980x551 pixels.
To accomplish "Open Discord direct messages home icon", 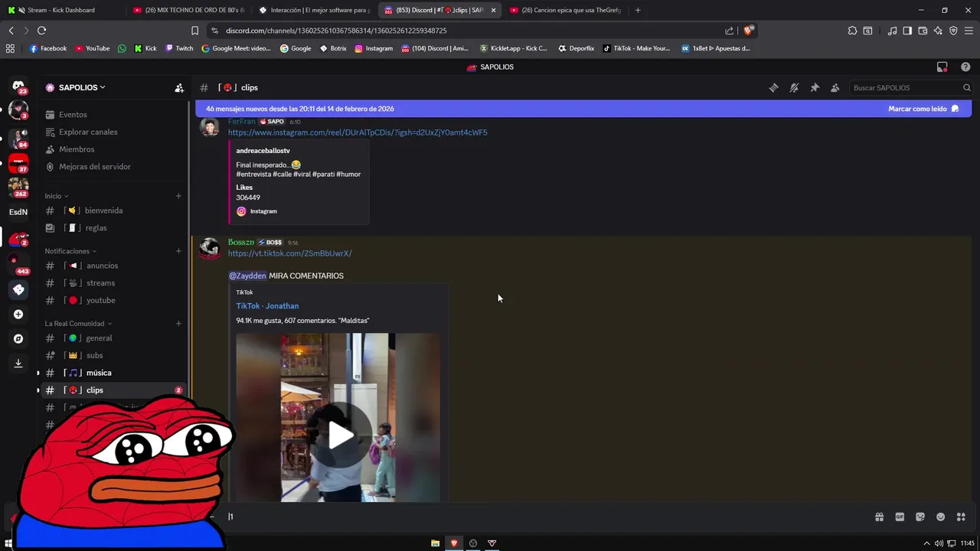I will (18, 86).
